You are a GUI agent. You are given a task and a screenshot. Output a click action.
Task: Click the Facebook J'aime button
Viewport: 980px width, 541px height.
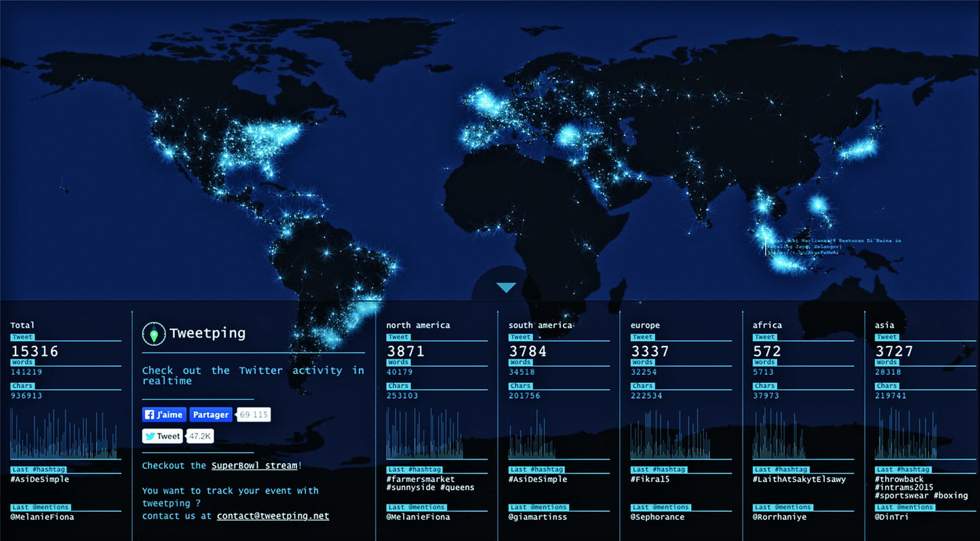pos(164,415)
